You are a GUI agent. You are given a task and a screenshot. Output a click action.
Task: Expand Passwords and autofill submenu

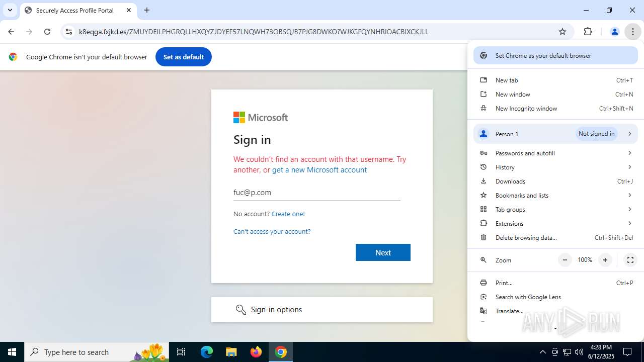click(555, 153)
